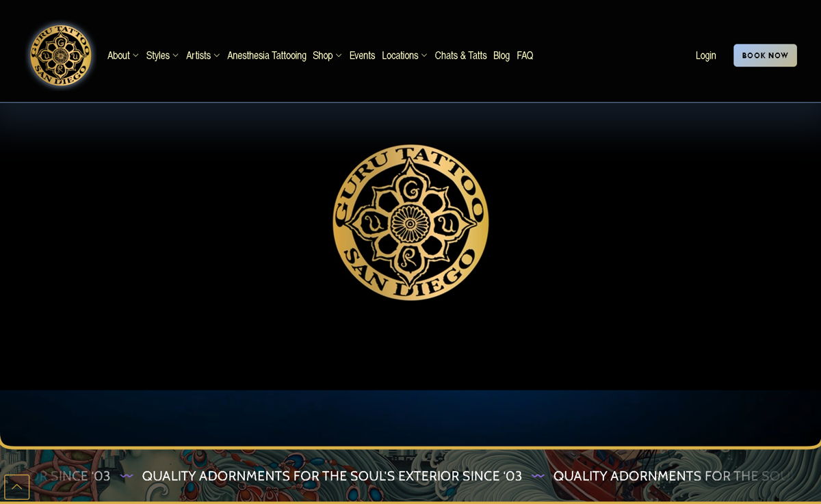Go to Anesthesia Tattooing page
Screen dimensions: 821x504
click(x=267, y=55)
